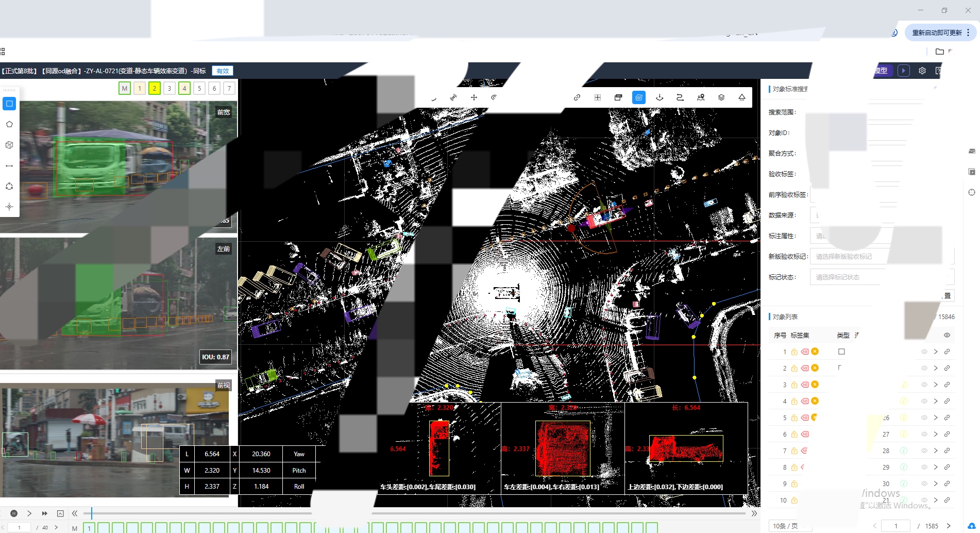Pause playback with the pause button
The height and width of the screenshot is (533, 980).
click(14, 513)
